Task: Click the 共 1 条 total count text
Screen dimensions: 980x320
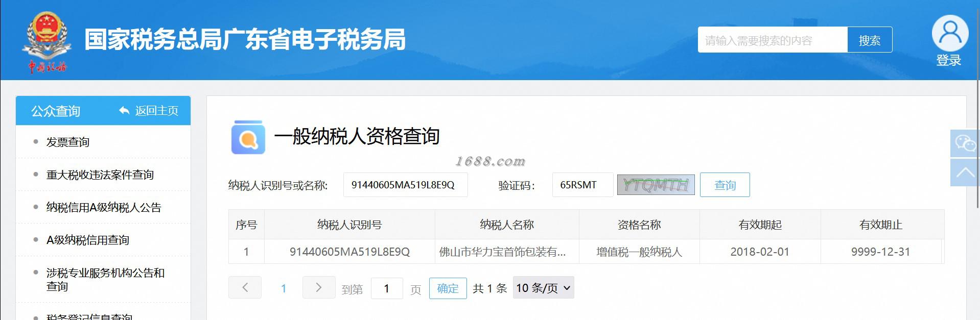Action: (x=489, y=288)
